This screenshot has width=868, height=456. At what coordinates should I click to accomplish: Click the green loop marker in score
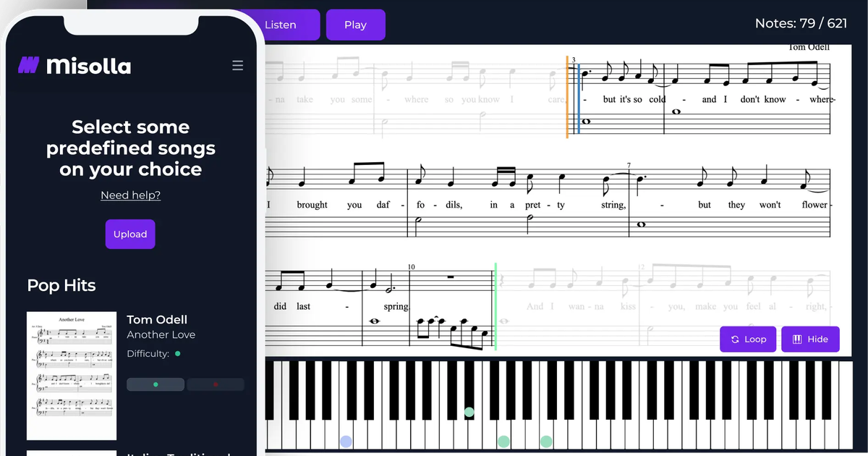[495, 307]
